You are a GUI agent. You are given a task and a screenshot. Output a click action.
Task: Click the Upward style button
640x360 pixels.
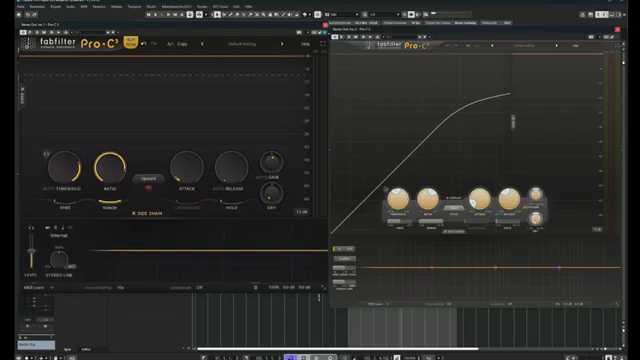pos(148,178)
